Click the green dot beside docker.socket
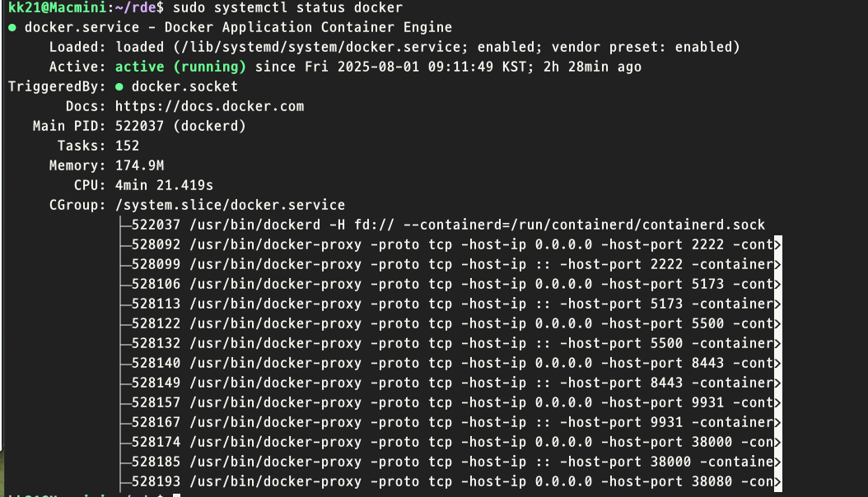 119,86
